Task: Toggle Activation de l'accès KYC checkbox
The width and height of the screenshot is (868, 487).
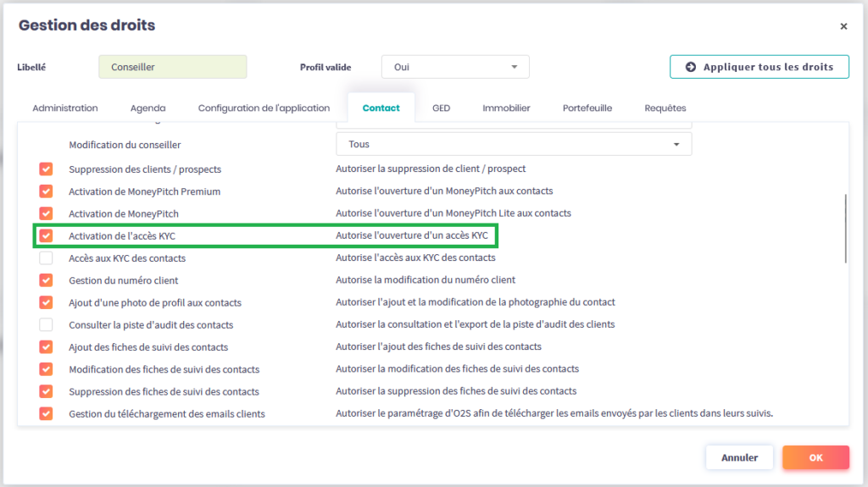Action: pyautogui.click(x=46, y=235)
